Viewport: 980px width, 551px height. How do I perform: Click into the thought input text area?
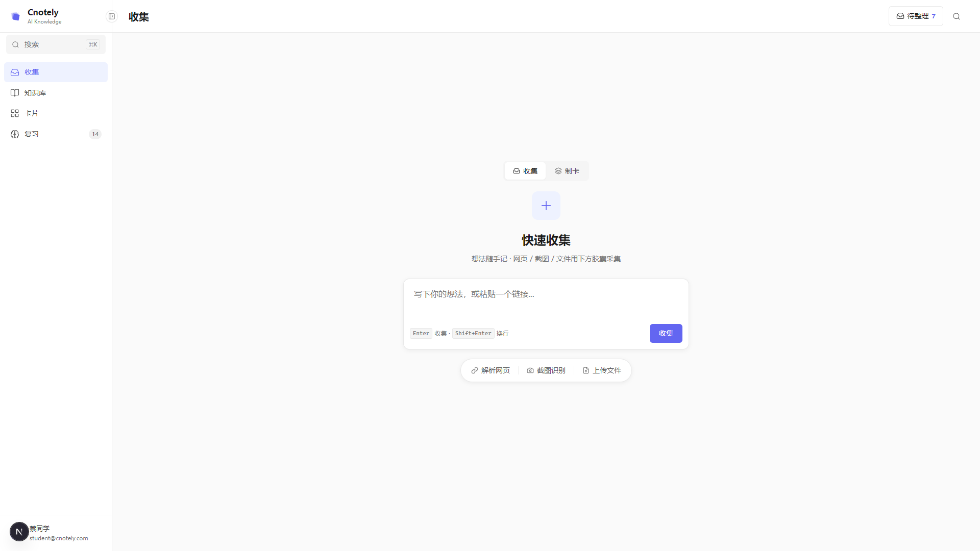[x=546, y=301]
